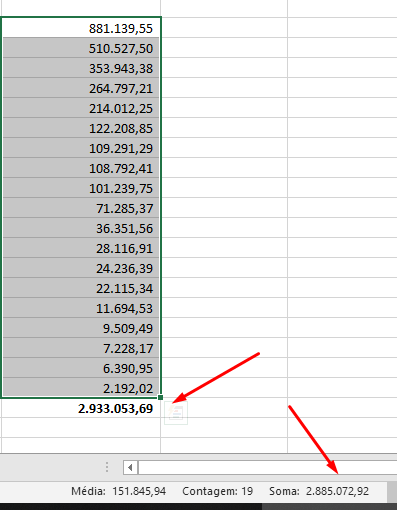The width and height of the screenshot is (397, 510).
Task: Select the cell with 108.792,41
Action: (81, 168)
